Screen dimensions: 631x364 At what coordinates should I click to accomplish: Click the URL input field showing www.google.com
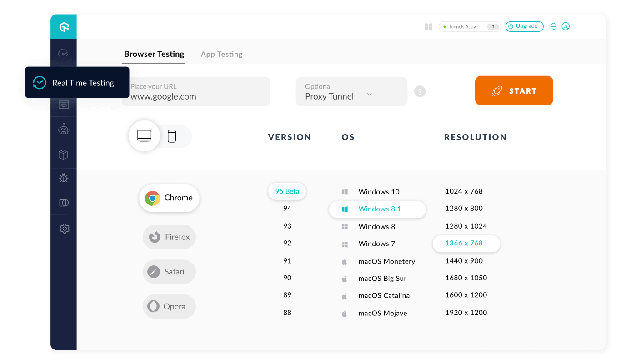pyautogui.click(x=195, y=91)
